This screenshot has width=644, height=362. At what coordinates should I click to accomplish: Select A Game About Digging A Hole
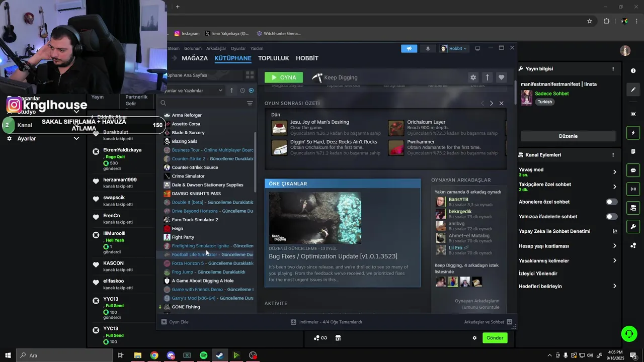[x=203, y=281]
